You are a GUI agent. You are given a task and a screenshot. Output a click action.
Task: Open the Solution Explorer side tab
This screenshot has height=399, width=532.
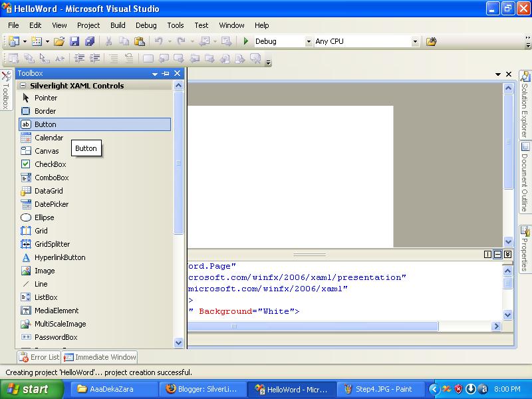[525, 104]
